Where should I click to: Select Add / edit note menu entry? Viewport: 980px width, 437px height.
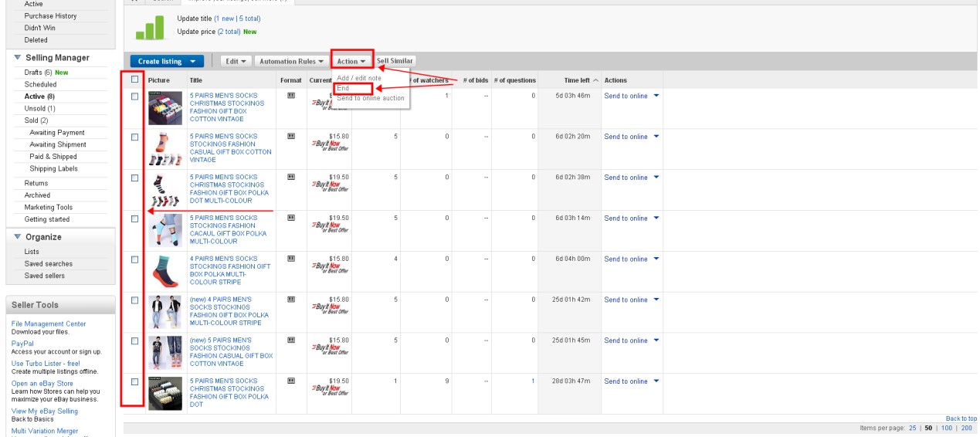tap(359, 78)
